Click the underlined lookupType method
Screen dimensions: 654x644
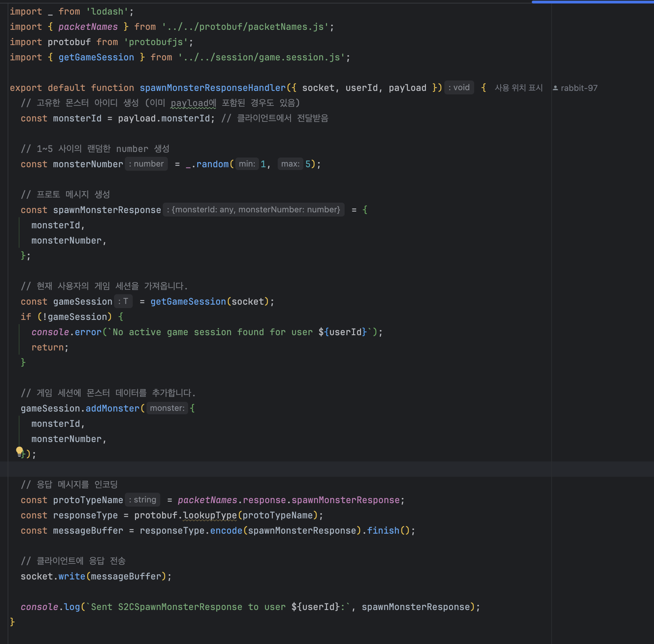tap(210, 516)
